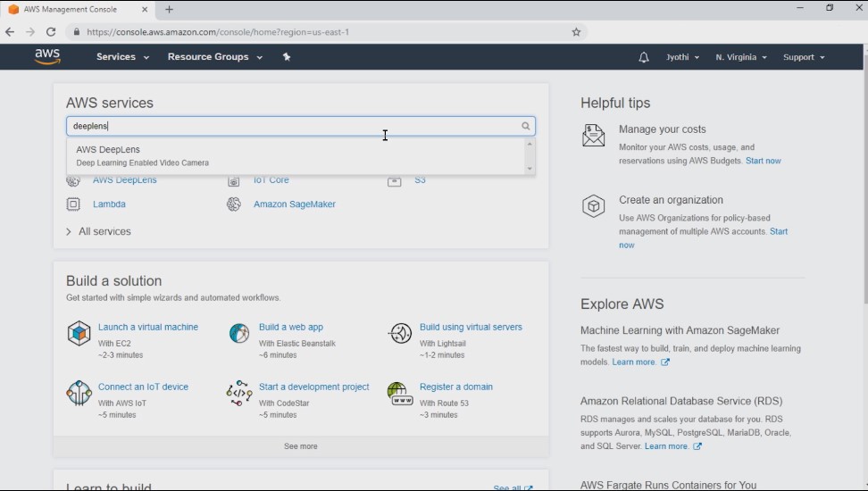Click the pin shortcuts thumbtack icon

click(x=286, y=56)
